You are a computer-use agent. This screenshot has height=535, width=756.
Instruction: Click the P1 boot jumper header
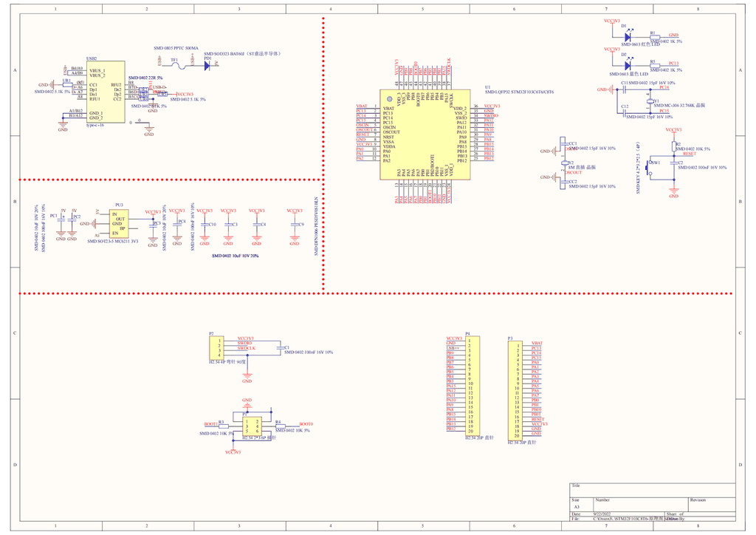252,426
